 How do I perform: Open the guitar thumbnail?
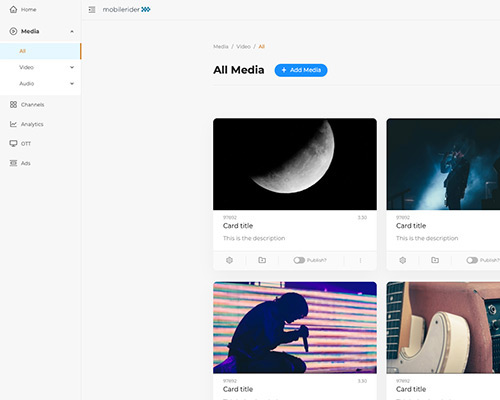443,328
